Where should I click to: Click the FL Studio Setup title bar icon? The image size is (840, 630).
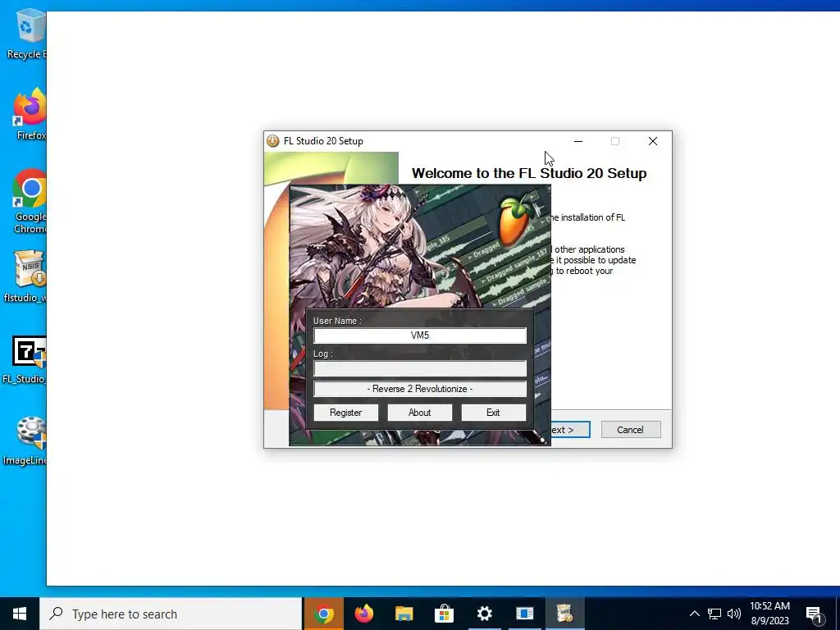(x=272, y=141)
